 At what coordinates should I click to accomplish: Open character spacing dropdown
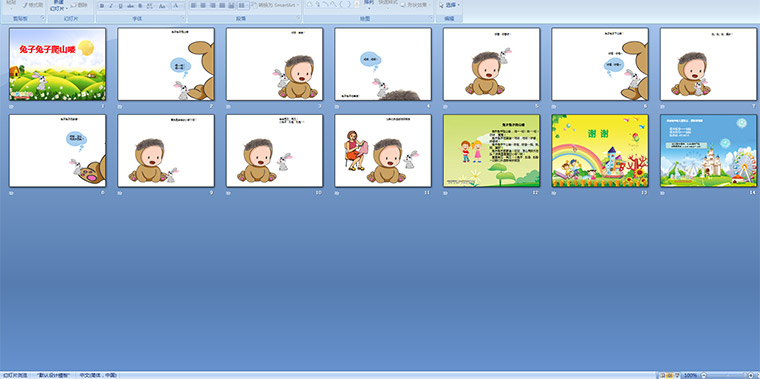coord(151,6)
